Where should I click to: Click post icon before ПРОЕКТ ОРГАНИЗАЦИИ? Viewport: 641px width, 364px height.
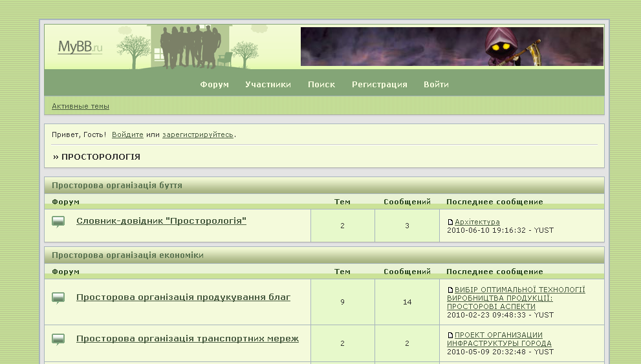(x=450, y=336)
